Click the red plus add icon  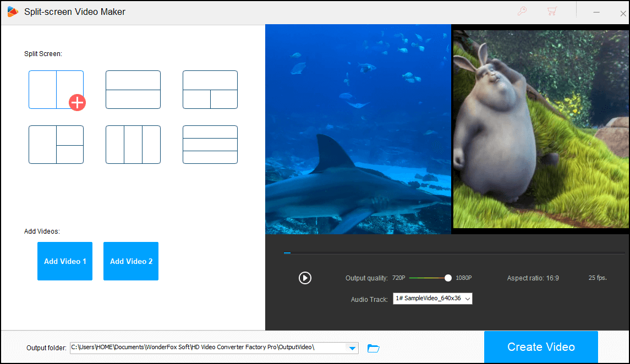(x=77, y=103)
